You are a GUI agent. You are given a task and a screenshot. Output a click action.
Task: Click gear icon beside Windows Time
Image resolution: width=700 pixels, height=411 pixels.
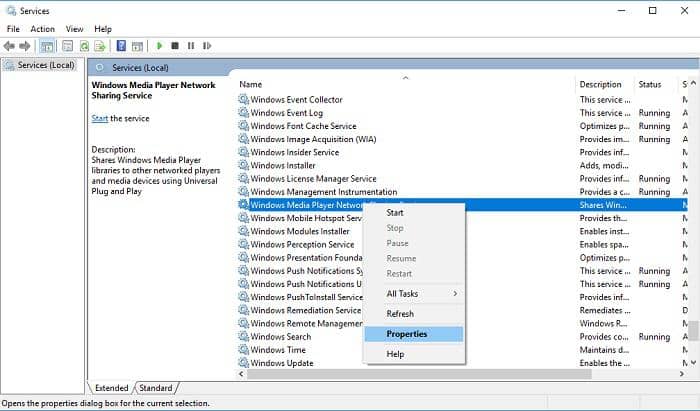pyautogui.click(x=243, y=350)
